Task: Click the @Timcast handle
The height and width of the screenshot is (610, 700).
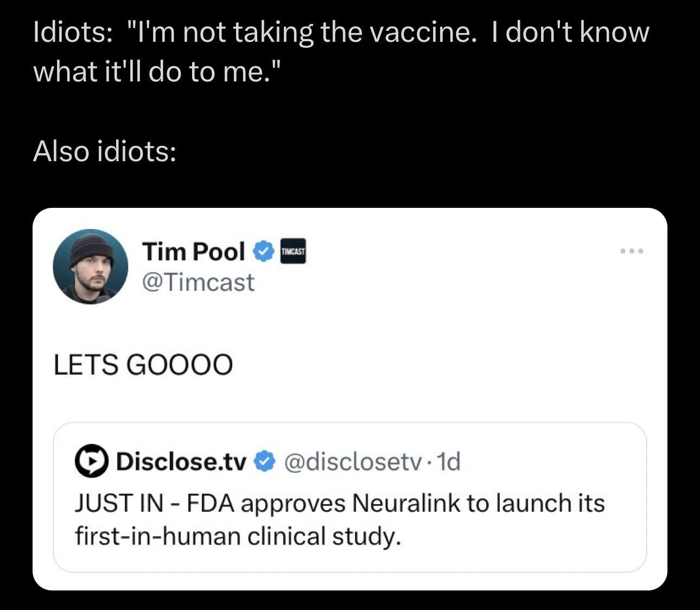Action: [199, 282]
